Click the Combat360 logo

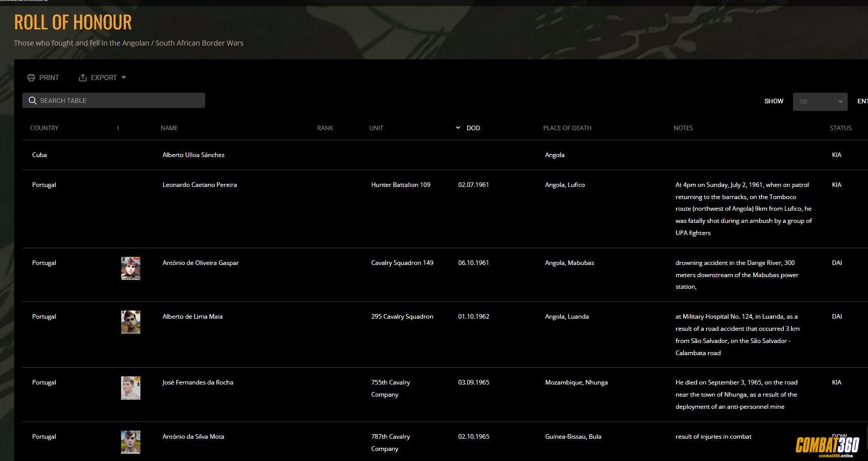pos(827,446)
